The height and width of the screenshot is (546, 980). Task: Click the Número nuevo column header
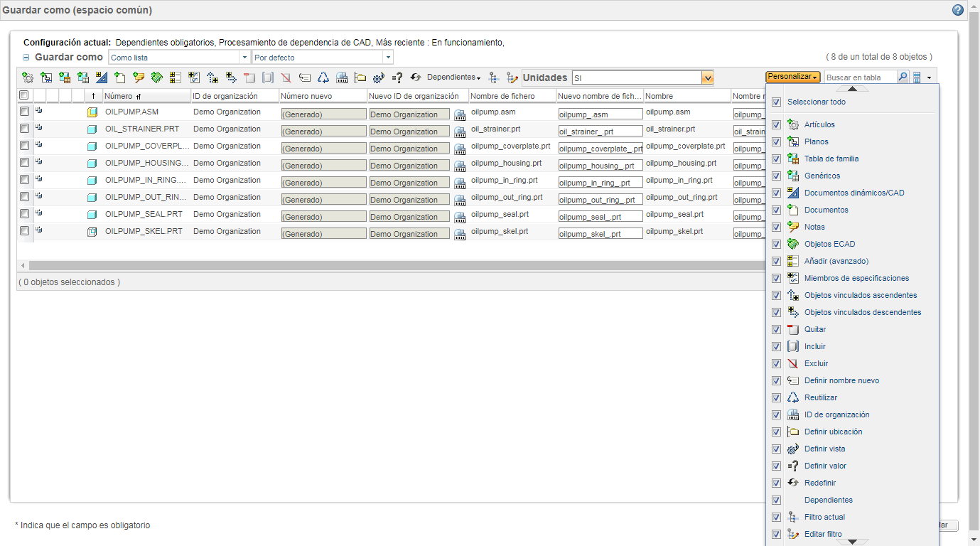coord(323,96)
